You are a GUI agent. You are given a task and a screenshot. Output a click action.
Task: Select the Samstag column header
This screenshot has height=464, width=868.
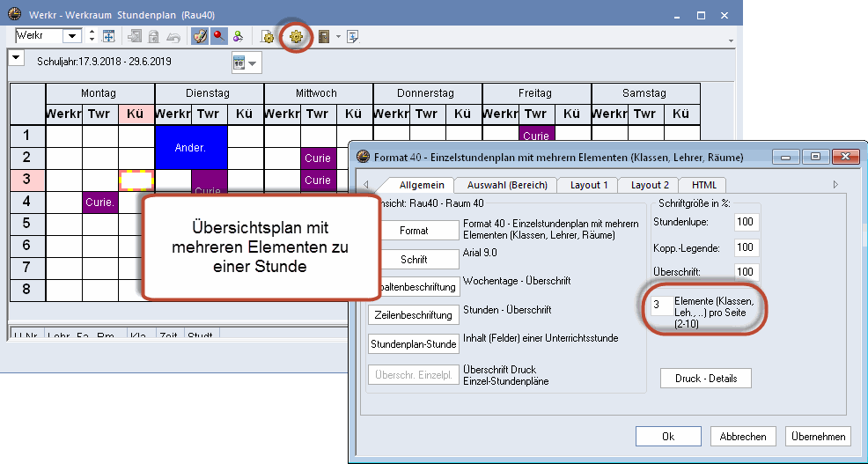click(x=644, y=93)
